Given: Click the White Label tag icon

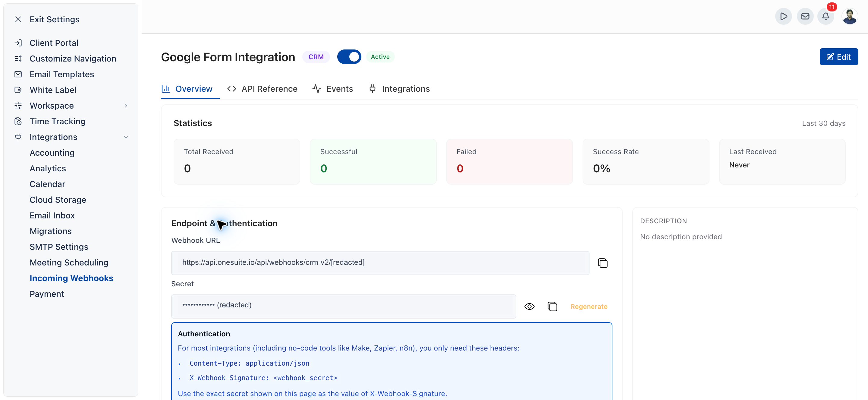Looking at the screenshot, I should [x=18, y=90].
